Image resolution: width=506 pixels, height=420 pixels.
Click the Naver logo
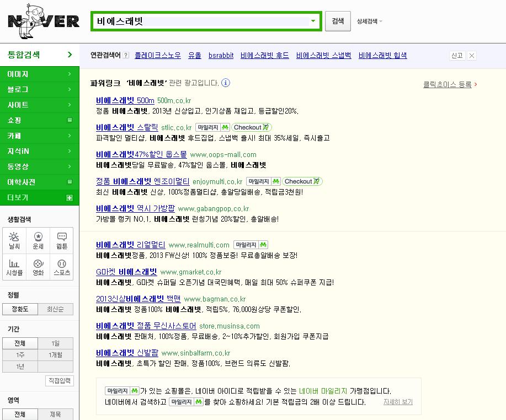click(44, 21)
